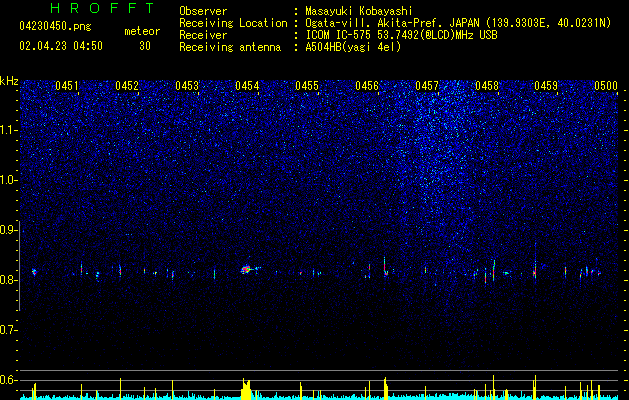This screenshot has height=400, width=629.
Task: Click observer name Masayuki Kobayashi
Action: [x=359, y=11]
